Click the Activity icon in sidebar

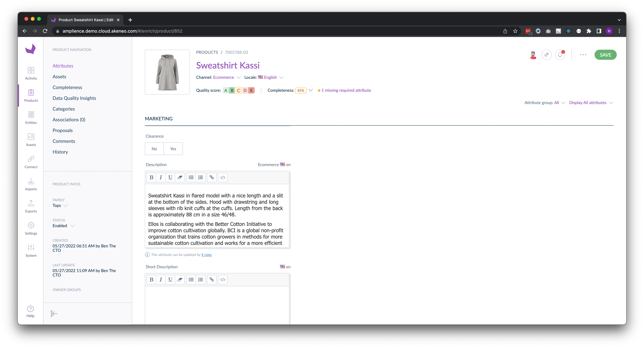click(31, 73)
